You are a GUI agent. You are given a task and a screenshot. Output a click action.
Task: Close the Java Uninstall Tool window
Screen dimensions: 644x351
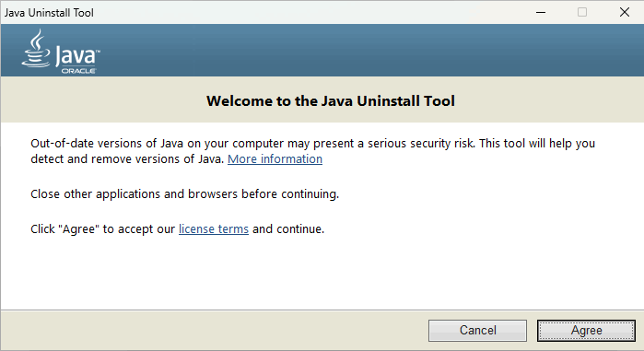click(x=625, y=12)
